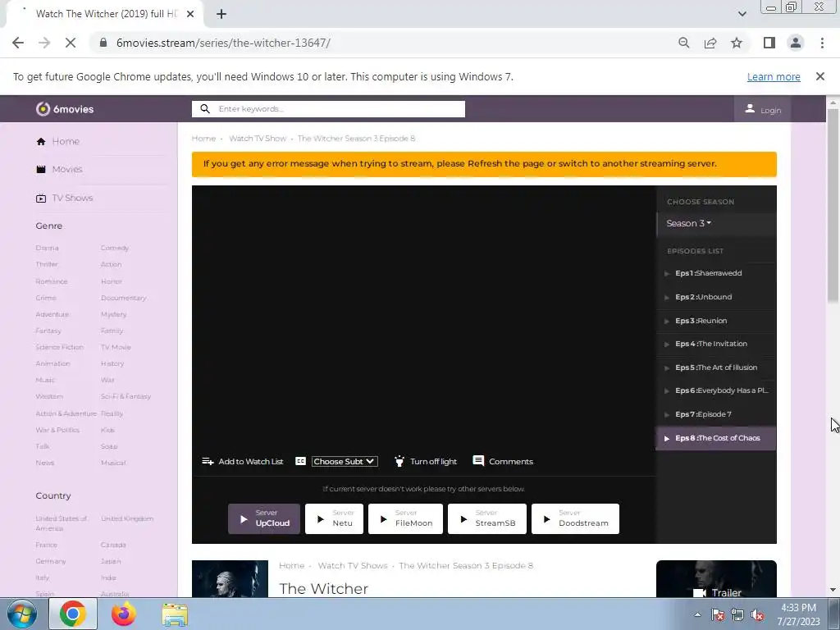Play Eps 2: Unbound
Image resolution: width=840 pixels, height=630 pixels.
tap(716, 297)
